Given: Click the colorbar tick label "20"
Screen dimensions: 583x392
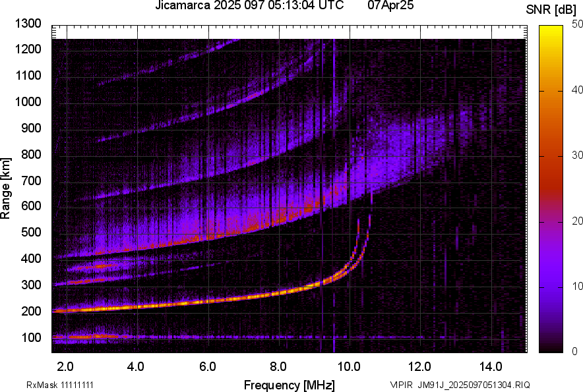Looking at the screenshot, I should coord(578,221).
